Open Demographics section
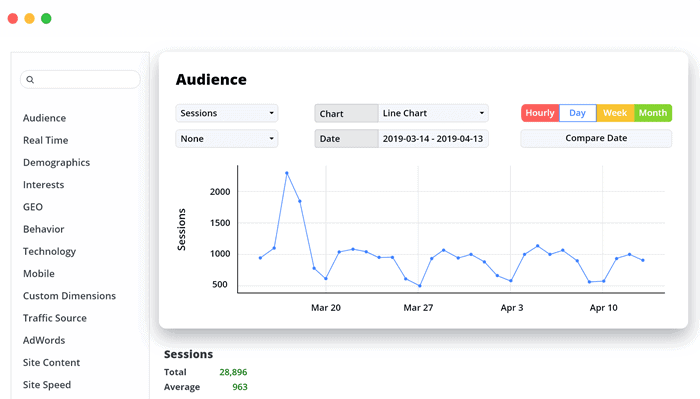This screenshot has width=700, height=399. pyautogui.click(x=57, y=162)
